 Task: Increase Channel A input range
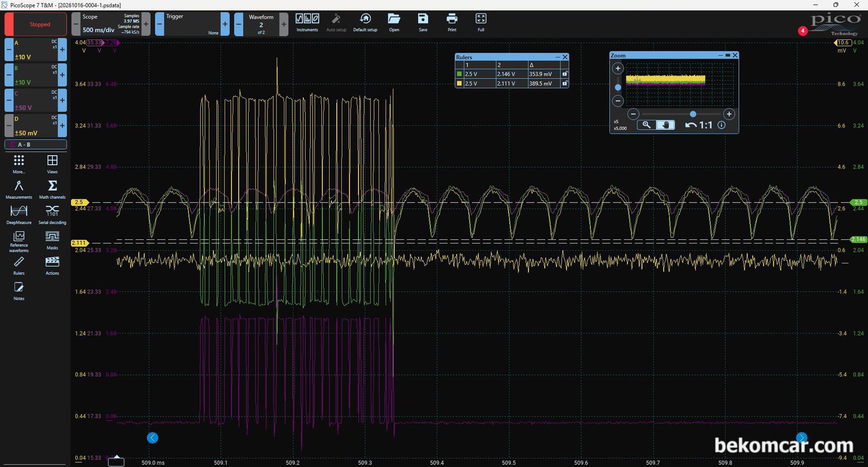click(63, 50)
